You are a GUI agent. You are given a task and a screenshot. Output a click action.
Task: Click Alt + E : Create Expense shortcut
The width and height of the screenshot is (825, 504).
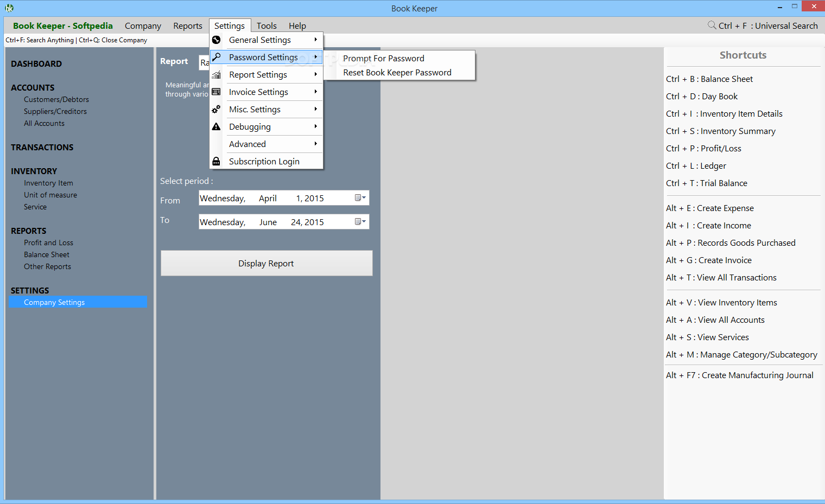click(x=710, y=208)
